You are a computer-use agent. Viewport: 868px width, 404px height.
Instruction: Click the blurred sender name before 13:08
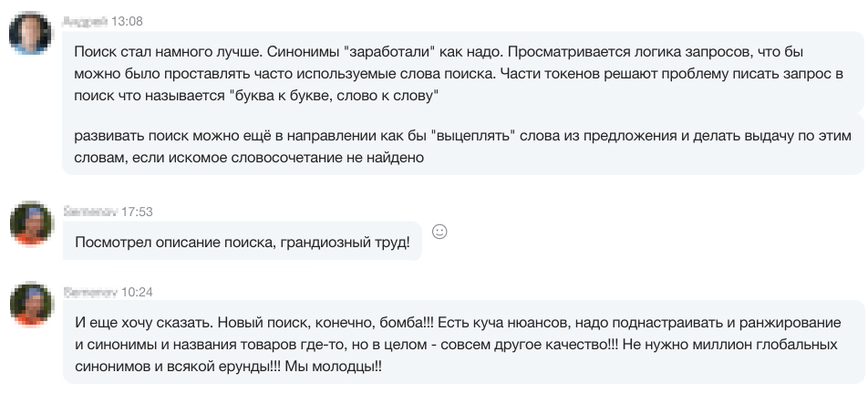click(86, 22)
